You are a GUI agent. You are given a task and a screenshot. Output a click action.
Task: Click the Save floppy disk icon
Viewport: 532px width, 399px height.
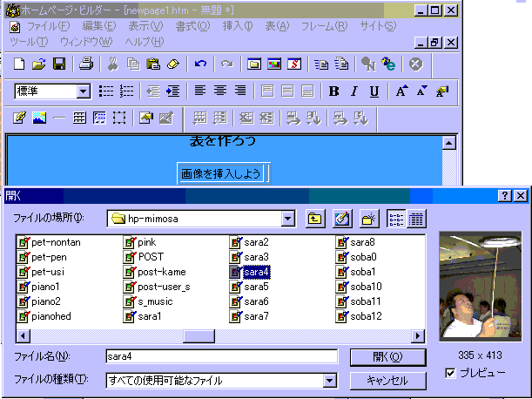click(59, 64)
